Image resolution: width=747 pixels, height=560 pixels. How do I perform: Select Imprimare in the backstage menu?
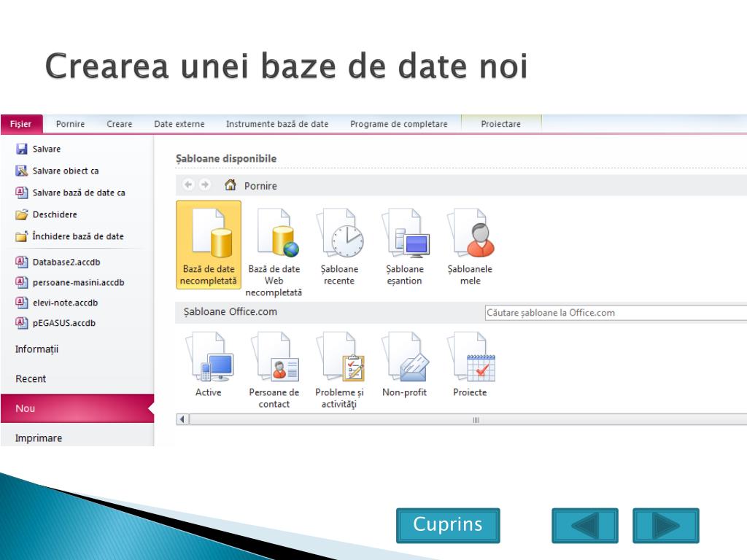39,438
